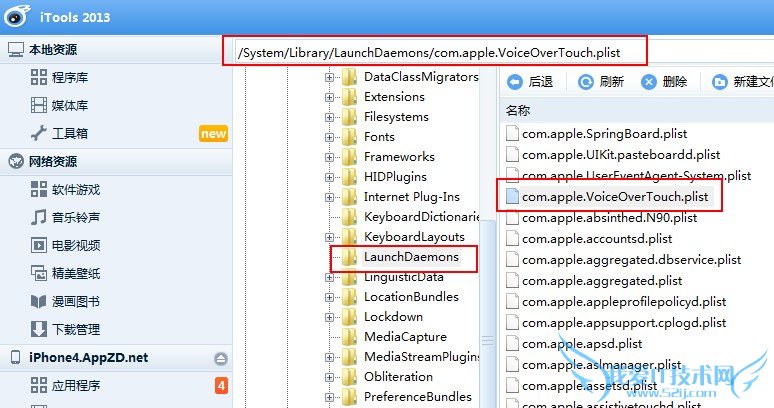
Task: Click the 下载管理 download arrow icon
Action: coord(39,329)
